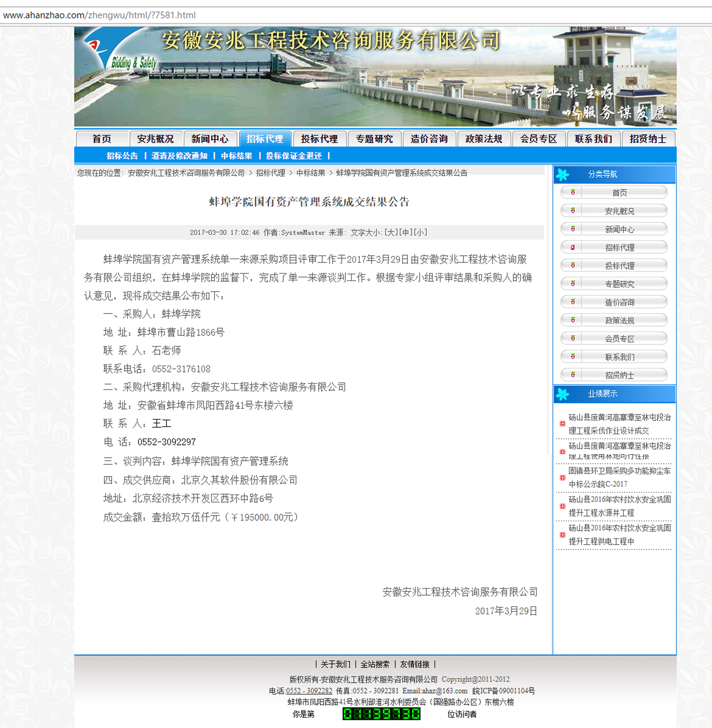
Task: Click the red plus icon by 固镇县环卫局 item
Action: coord(562,478)
